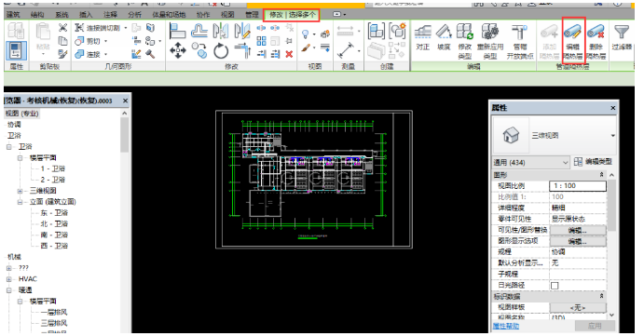The image size is (644, 336).
Task: Click the red X Delete icon
Action: [x=289, y=54]
